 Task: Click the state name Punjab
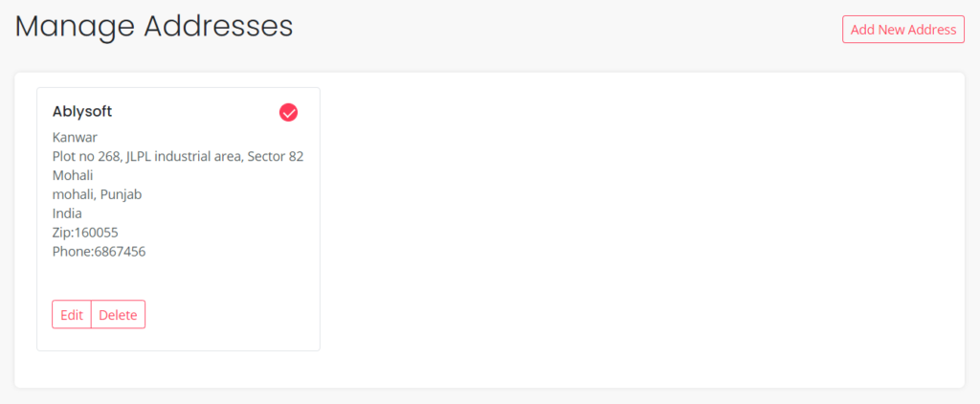click(122, 194)
